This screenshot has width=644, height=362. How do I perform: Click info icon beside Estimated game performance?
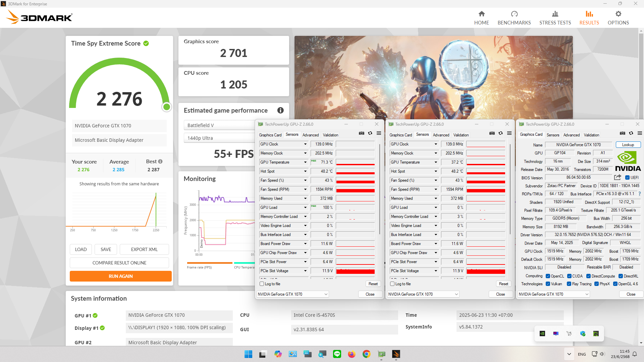pyautogui.click(x=280, y=110)
